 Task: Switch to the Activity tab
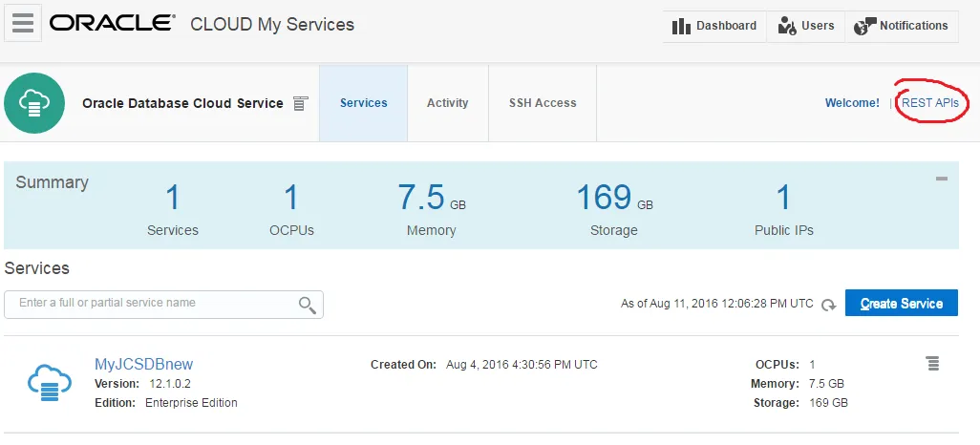point(448,103)
